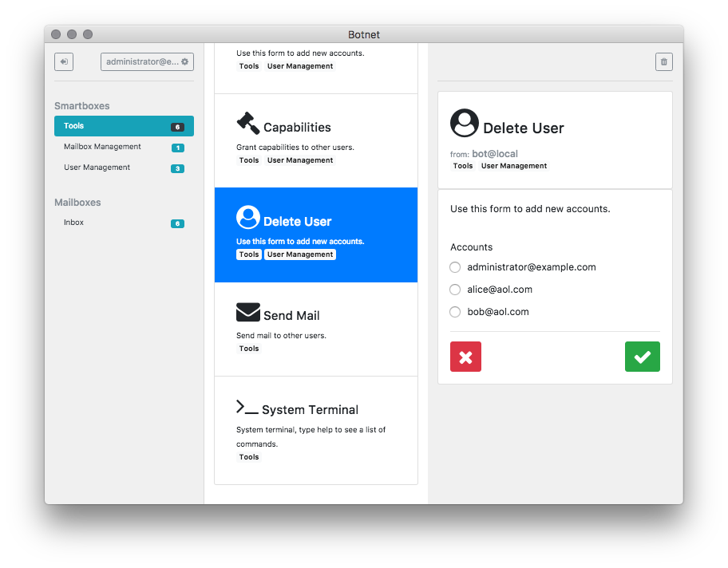Click the Tools tag on the top partially visible card

point(249,66)
